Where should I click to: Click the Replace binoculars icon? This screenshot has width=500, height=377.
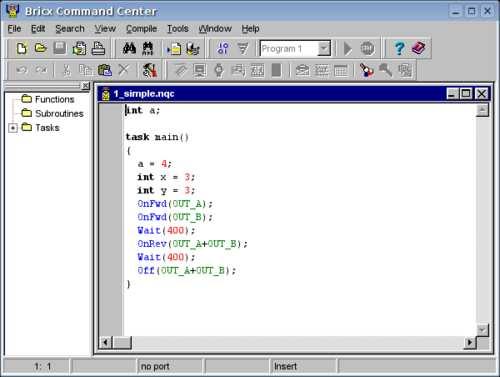pyautogui.click(x=148, y=49)
